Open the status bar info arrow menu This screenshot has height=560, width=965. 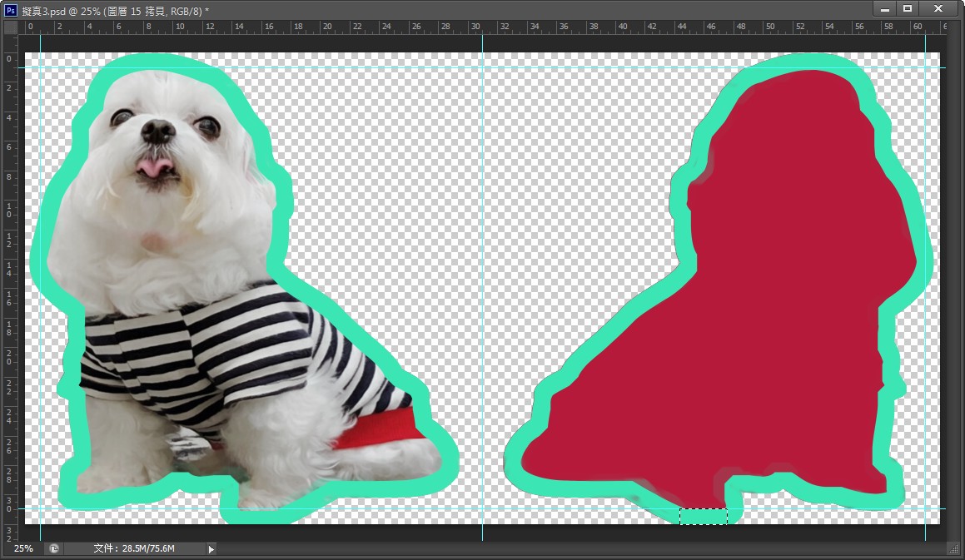pos(211,549)
